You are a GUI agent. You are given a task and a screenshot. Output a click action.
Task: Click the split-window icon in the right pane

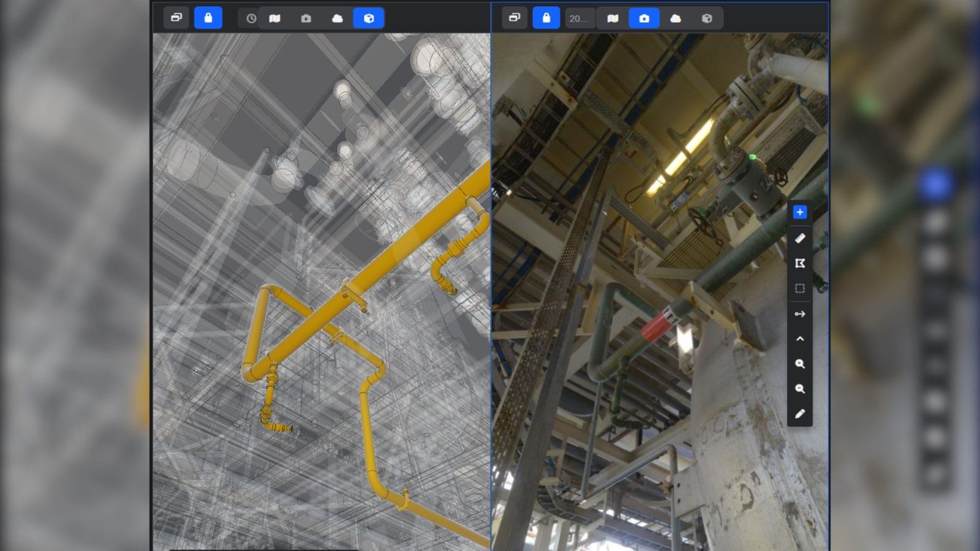coord(514,18)
